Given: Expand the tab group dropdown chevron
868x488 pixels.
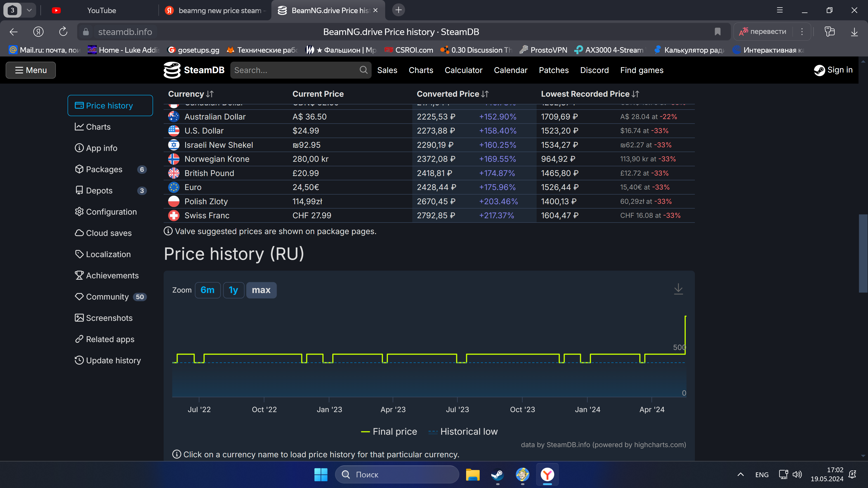Looking at the screenshot, I should (x=29, y=10).
